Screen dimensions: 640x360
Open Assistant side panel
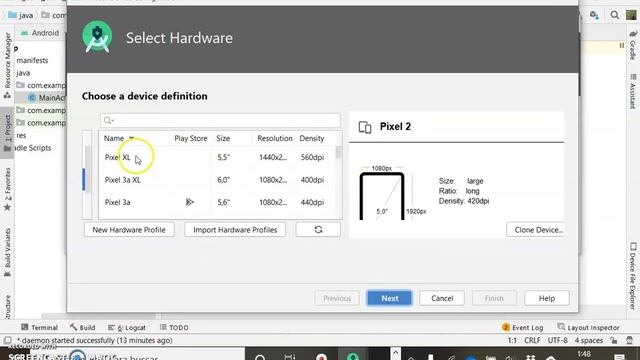pos(633,91)
